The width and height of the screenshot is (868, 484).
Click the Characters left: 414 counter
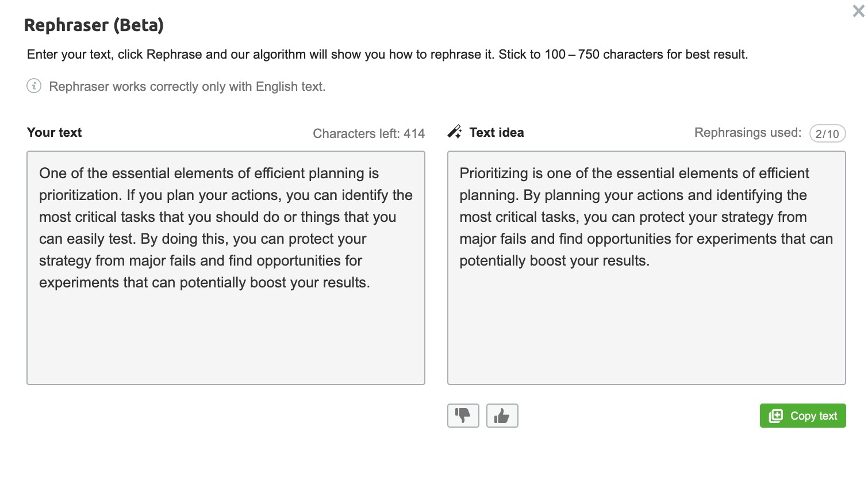pos(368,133)
